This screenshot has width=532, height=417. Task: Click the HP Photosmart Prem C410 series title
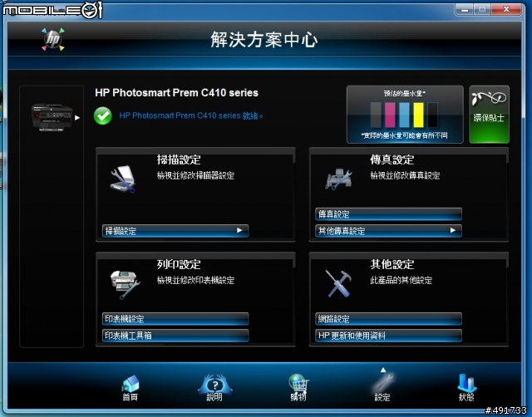tap(176, 93)
